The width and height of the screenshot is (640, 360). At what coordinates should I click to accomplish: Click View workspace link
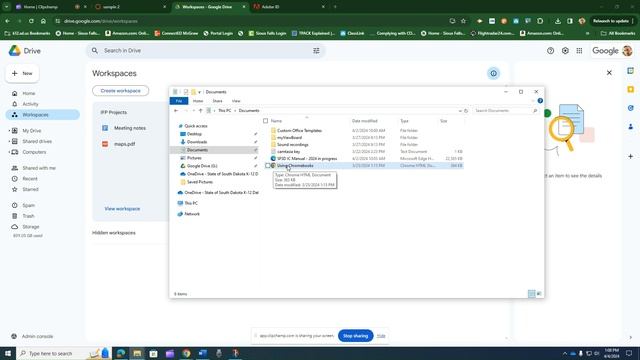tap(122, 209)
